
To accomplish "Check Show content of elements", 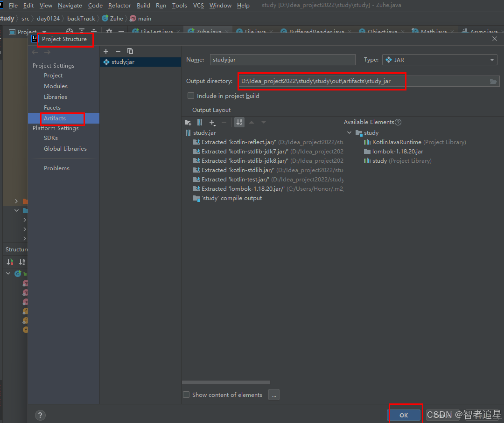I will (186, 395).
